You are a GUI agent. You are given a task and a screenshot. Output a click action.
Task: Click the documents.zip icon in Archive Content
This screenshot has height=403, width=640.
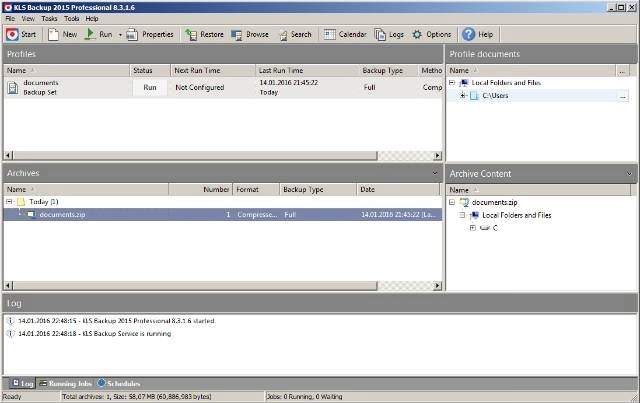pyautogui.click(x=464, y=202)
